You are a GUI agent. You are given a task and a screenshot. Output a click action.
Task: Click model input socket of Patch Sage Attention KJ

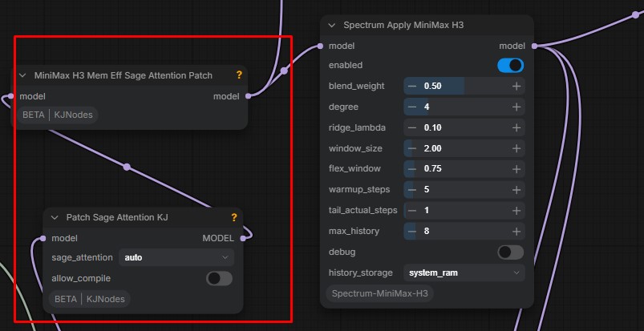click(43, 238)
